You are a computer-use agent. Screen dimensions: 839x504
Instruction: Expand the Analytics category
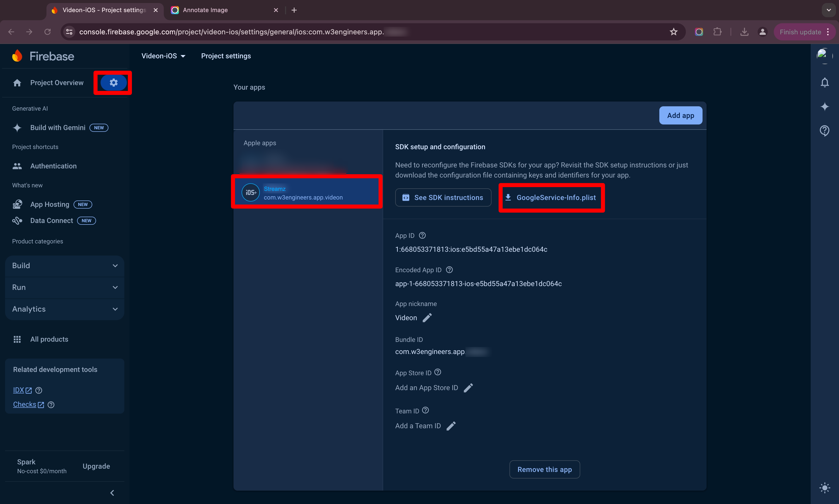[x=64, y=309]
